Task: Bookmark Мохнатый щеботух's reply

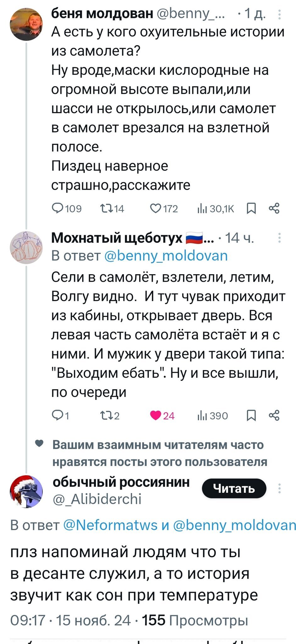Action: 251,416
